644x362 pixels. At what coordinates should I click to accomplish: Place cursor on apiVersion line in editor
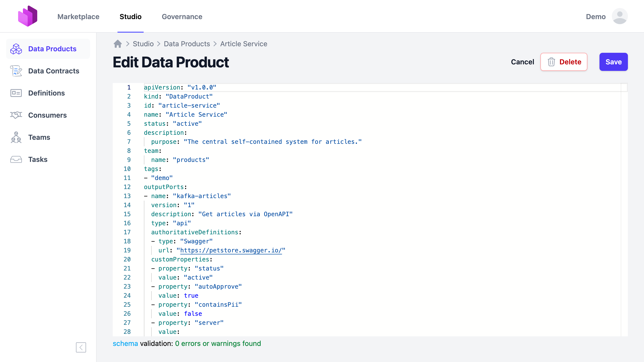point(180,87)
